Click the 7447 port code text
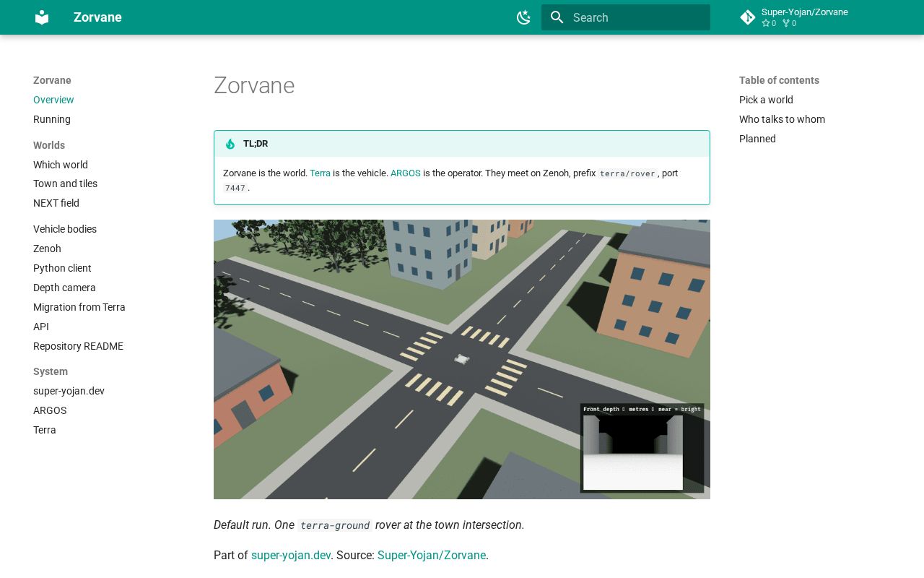924x578 pixels. click(x=235, y=188)
